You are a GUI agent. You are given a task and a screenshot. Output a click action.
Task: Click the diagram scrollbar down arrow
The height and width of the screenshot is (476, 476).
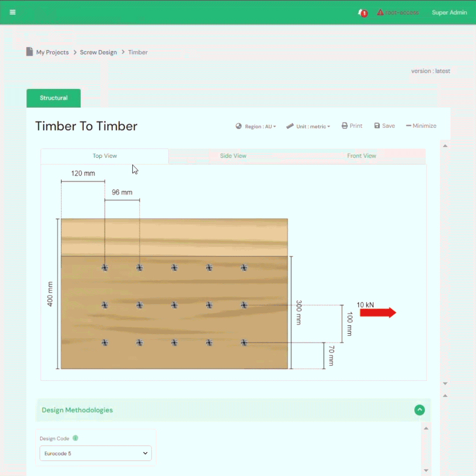(445, 383)
